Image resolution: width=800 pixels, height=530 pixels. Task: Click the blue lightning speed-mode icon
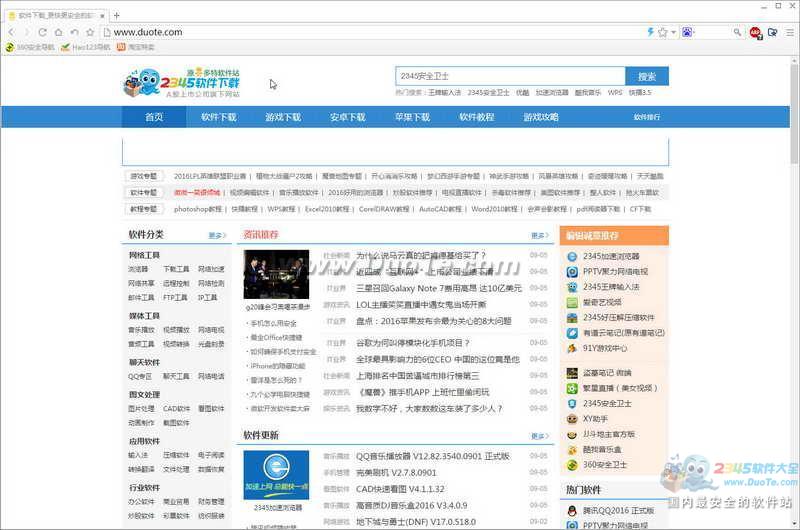point(651,32)
